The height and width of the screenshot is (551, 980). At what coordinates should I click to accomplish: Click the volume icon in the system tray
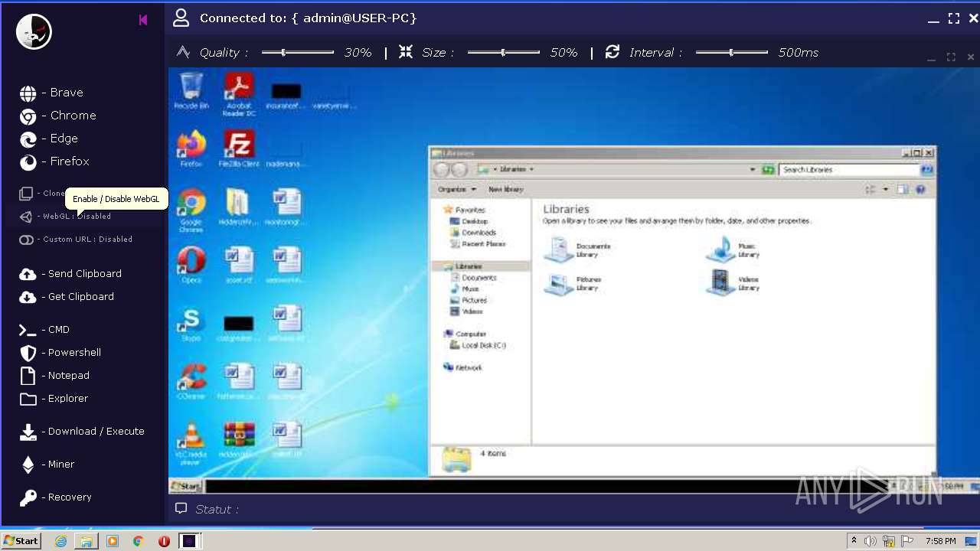point(871,541)
